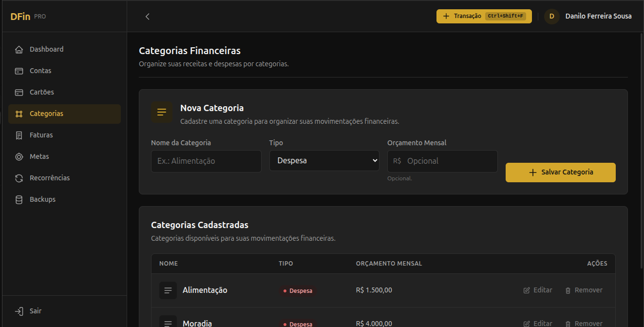Click the Nova Categoria list icon
Screen dimensions: 644x327
162,112
